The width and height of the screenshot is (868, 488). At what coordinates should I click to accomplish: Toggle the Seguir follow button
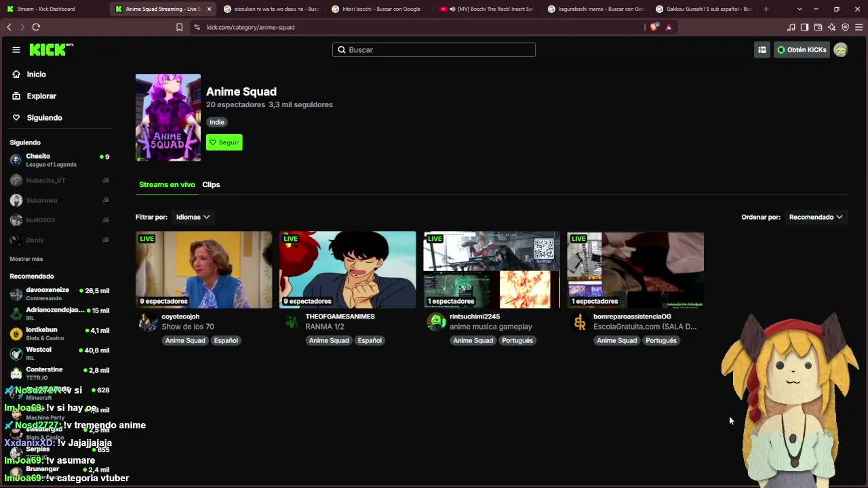click(224, 142)
